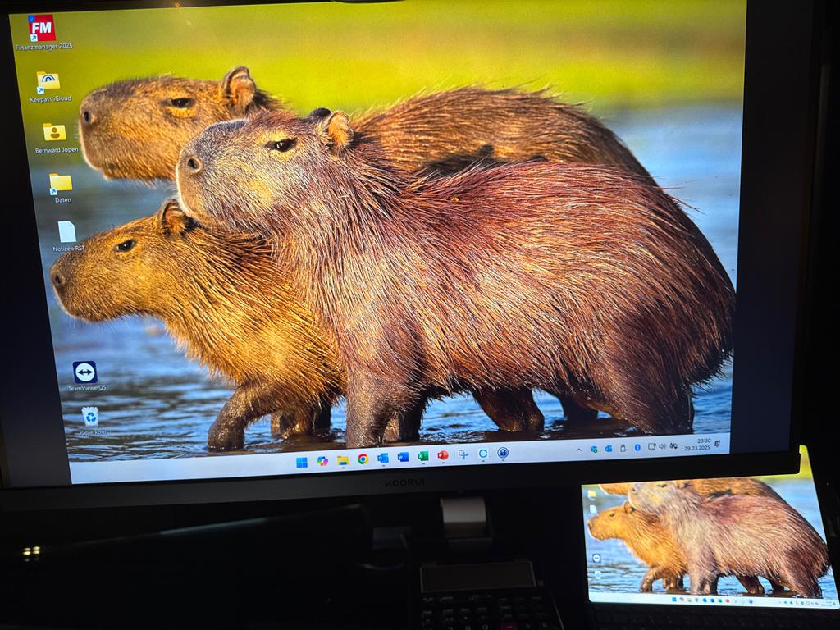This screenshot has width=840, height=630.
Task: Launch Google Chrome from the taskbar
Action: coord(363,459)
